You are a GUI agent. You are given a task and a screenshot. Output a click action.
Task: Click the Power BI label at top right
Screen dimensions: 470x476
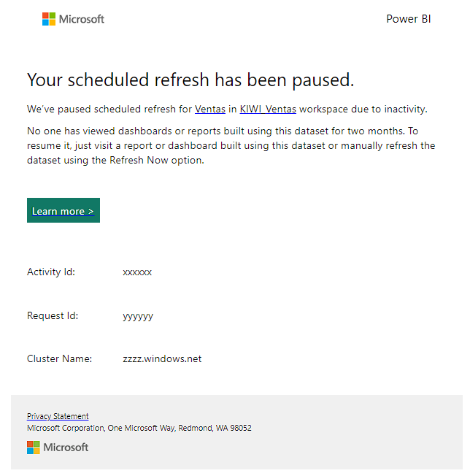409,19
